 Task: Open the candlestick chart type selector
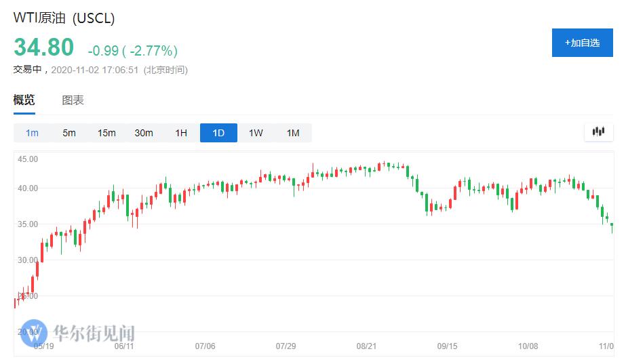(x=598, y=132)
